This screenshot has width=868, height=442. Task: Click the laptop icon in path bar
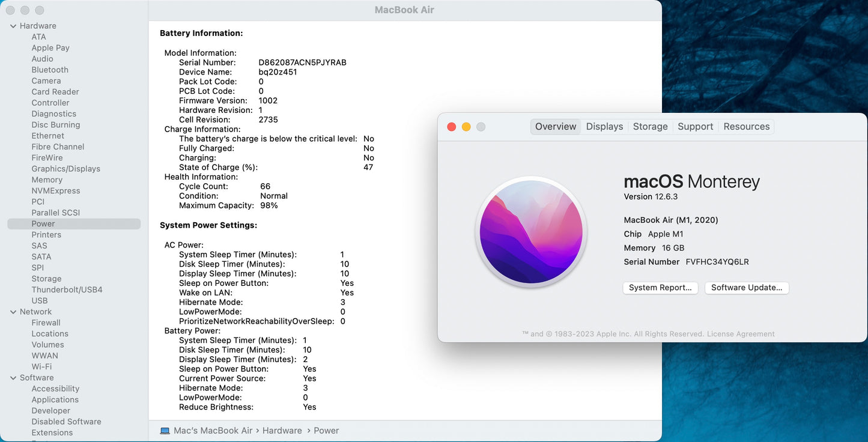click(x=165, y=431)
